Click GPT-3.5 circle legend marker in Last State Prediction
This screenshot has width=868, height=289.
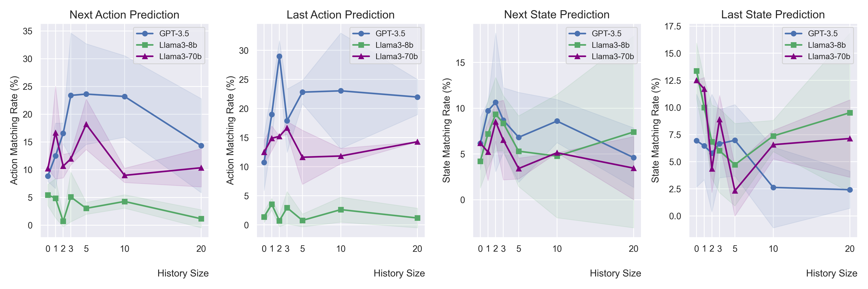pos(794,34)
